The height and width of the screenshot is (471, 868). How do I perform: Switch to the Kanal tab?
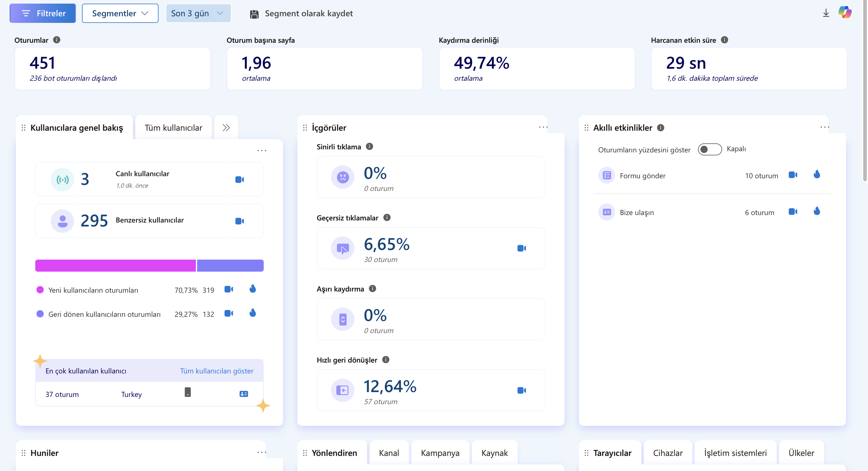tap(389, 453)
